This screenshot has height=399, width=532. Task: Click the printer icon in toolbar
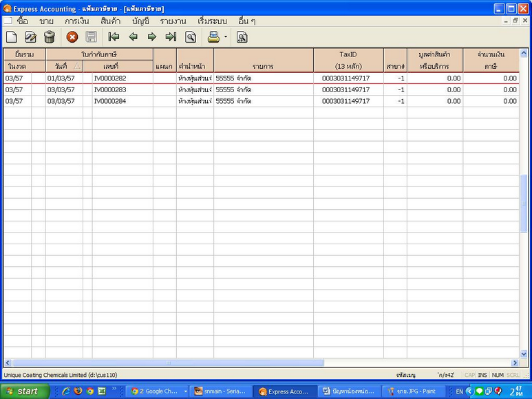[x=213, y=37]
